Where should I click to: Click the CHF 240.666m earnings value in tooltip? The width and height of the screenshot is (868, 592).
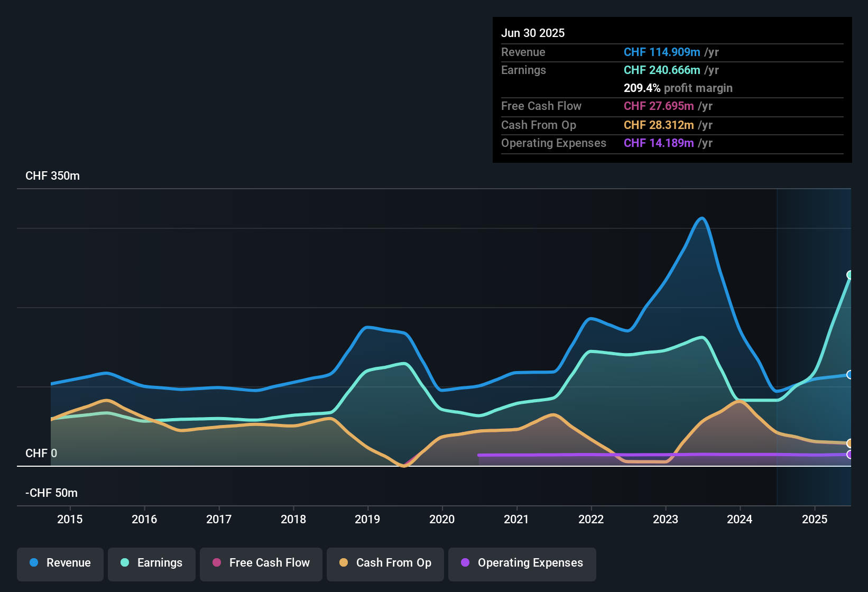click(662, 70)
